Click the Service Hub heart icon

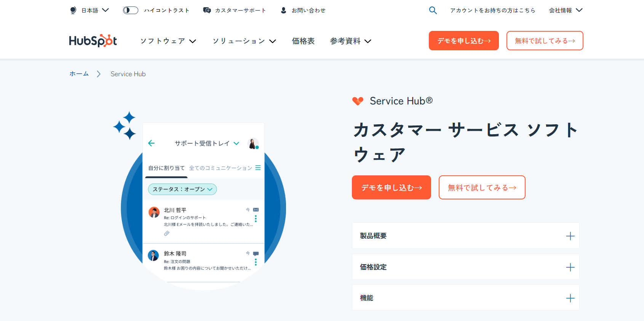pyautogui.click(x=358, y=101)
